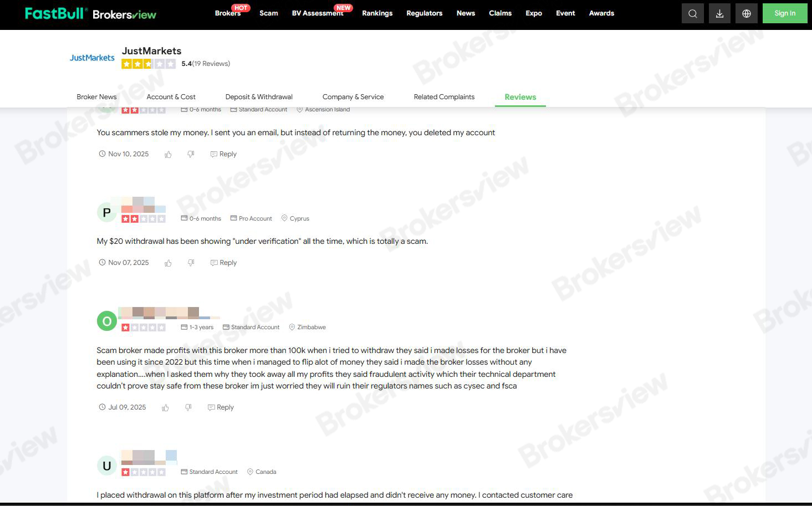Open Related Complaints tab
Screen dimensions: 812x506
444,97
